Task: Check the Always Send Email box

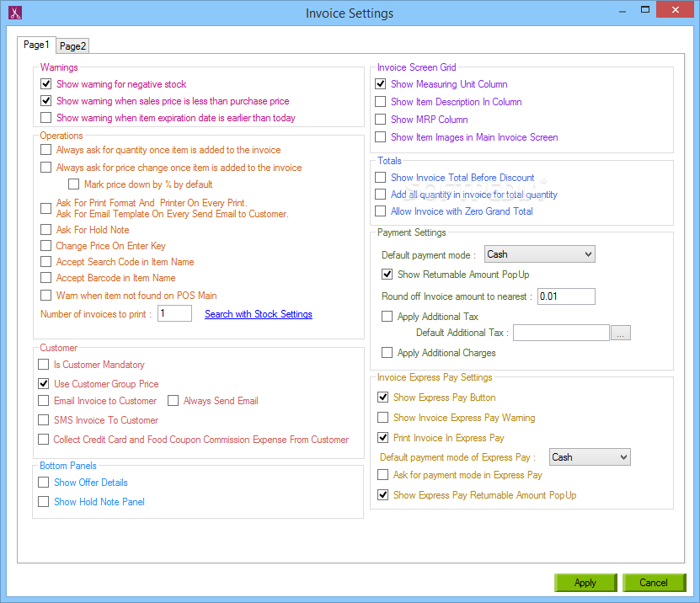Action: [174, 401]
